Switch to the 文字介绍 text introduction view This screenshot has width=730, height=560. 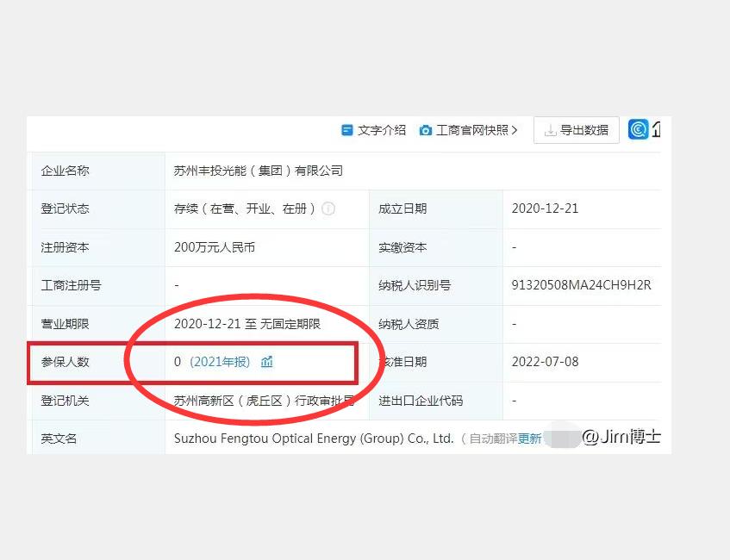pyautogui.click(x=380, y=131)
